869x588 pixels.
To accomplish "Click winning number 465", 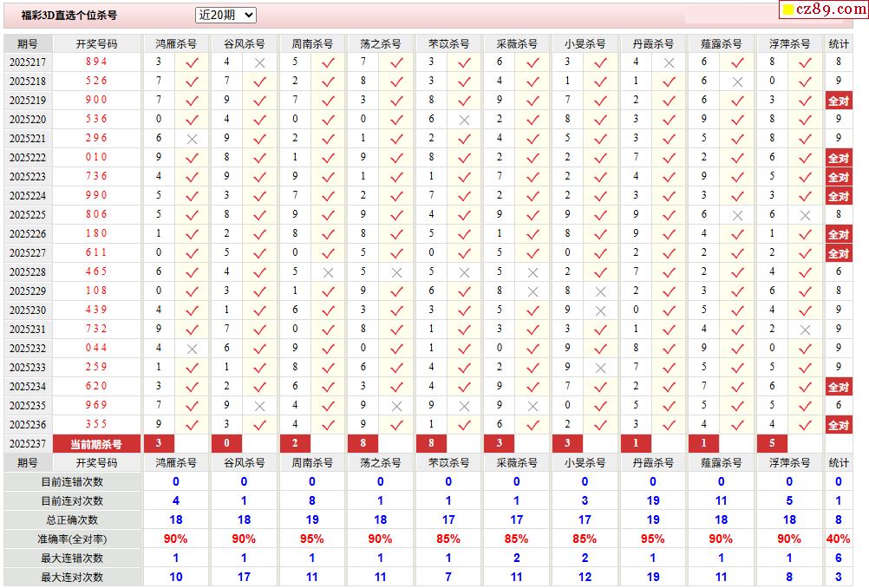I will tap(96, 271).
